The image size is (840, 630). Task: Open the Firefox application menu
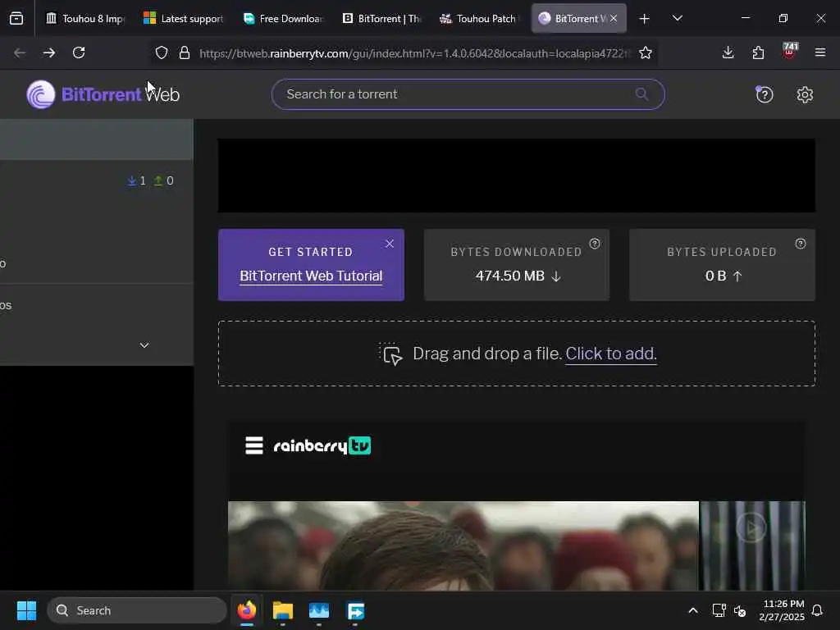pyautogui.click(x=819, y=52)
